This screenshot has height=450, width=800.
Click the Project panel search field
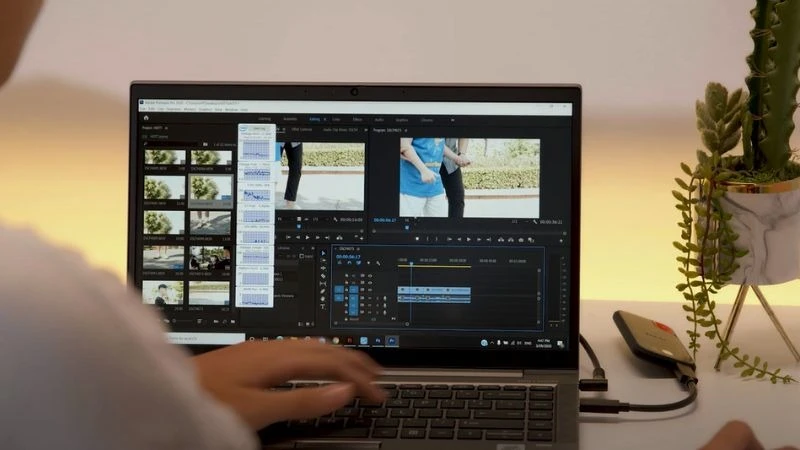pyautogui.click(x=173, y=144)
